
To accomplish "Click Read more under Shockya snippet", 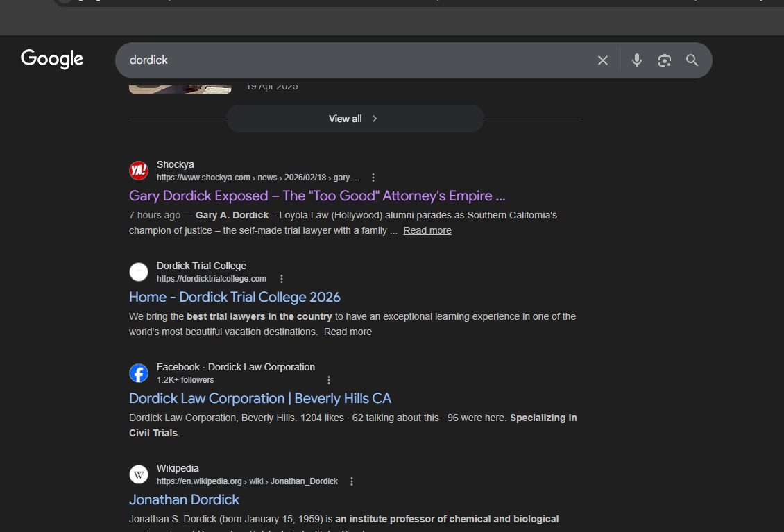I will click(427, 230).
